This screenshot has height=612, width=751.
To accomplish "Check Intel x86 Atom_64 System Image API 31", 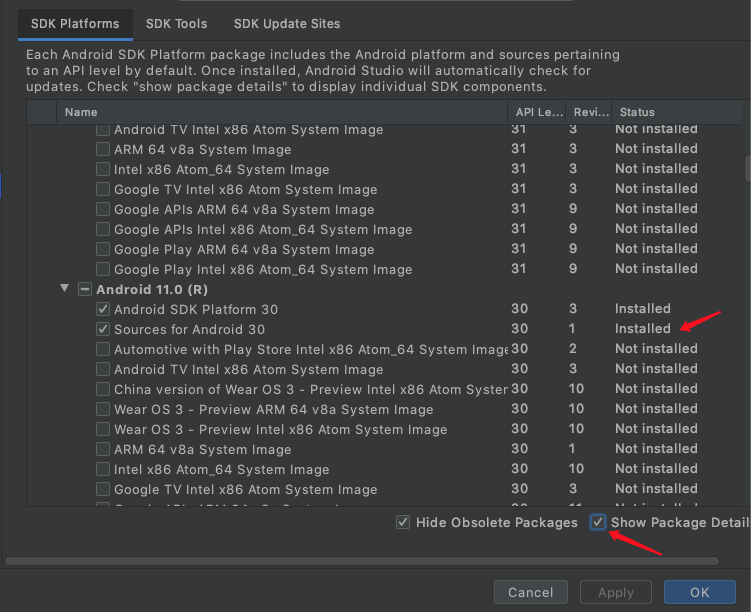I will click(x=102, y=170).
